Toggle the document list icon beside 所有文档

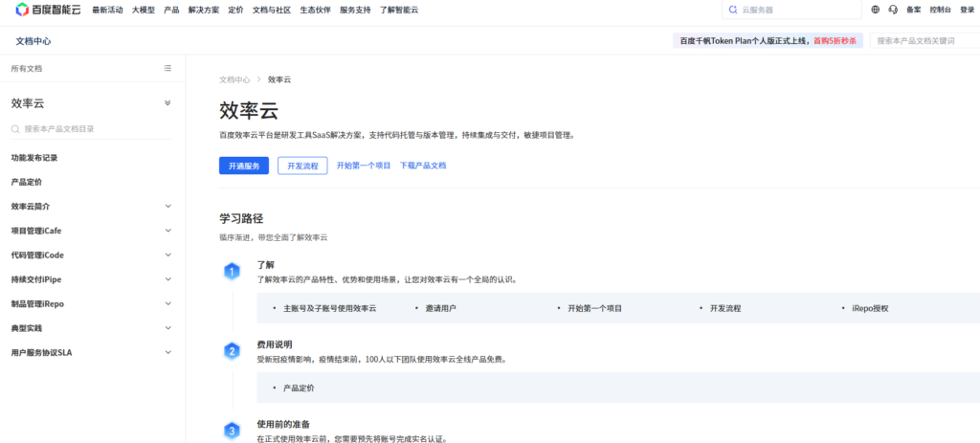(x=167, y=68)
